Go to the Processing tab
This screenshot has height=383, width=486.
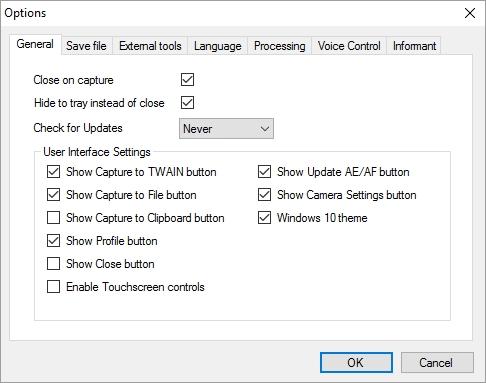(279, 46)
